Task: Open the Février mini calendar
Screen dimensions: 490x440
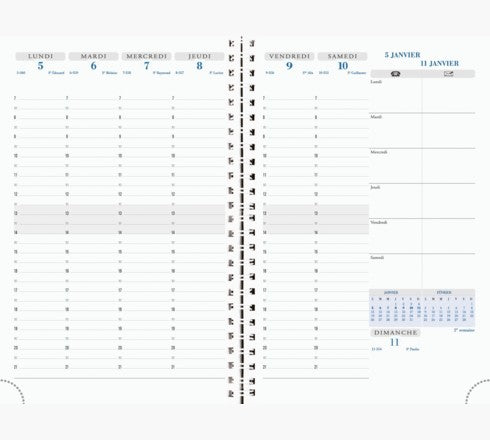Action: tap(448, 308)
